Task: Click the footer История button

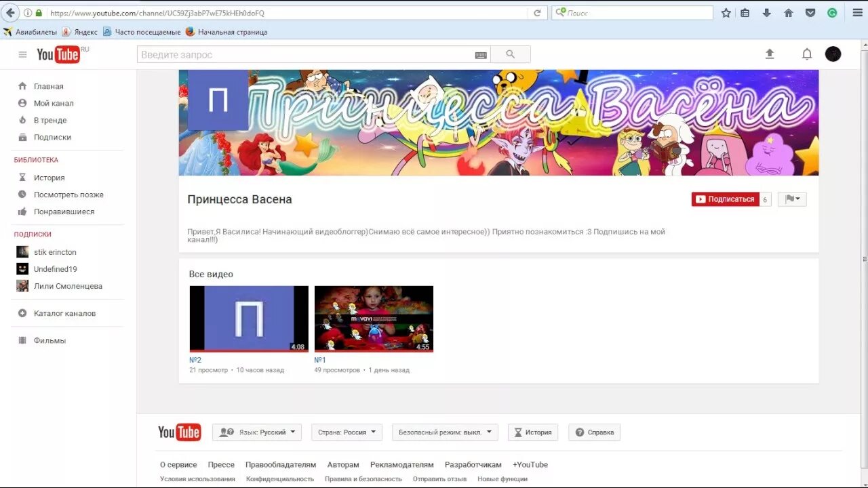Action: coord(533,432)
